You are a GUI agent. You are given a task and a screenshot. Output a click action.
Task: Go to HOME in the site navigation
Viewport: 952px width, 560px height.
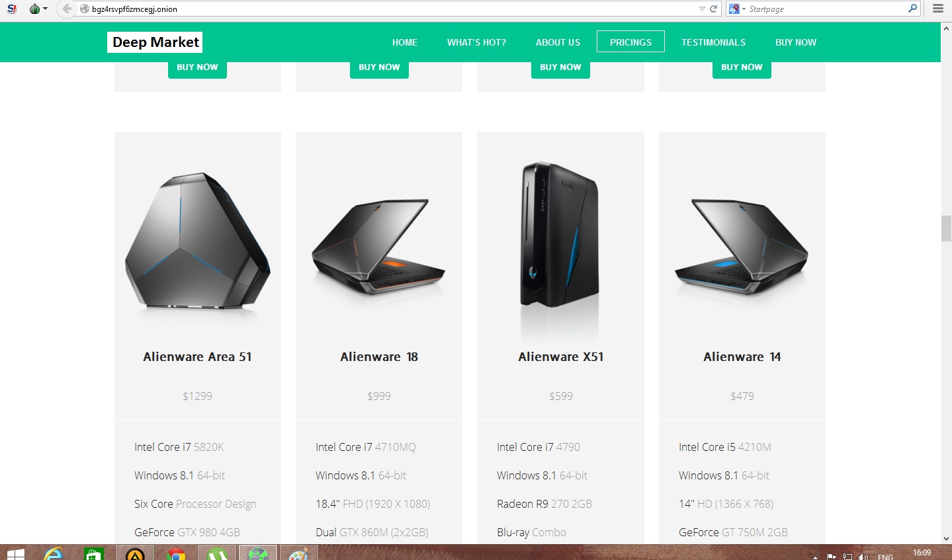click(x=404, y=42)
